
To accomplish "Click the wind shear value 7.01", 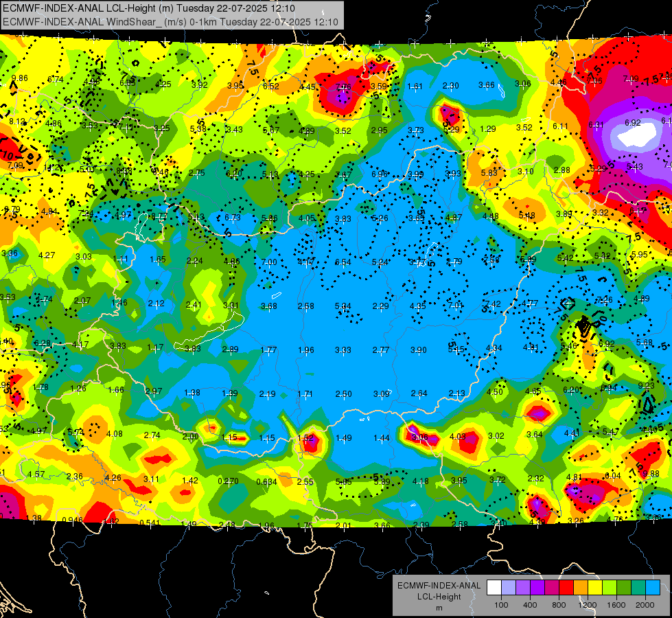I will [x=456, y=306].
